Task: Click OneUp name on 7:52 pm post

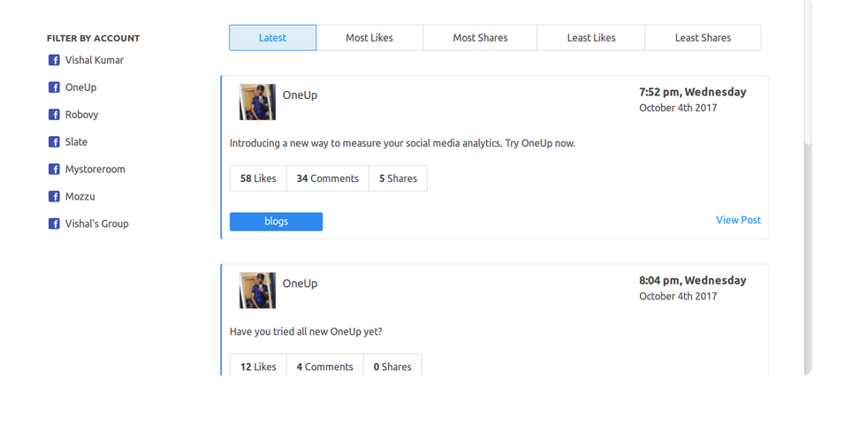Action: 300,95
